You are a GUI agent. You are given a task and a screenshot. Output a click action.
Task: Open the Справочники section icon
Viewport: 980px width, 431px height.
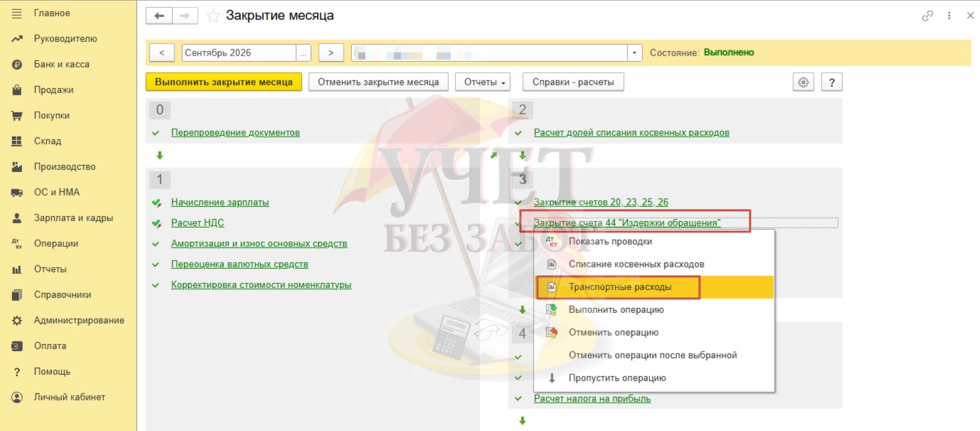click(17, 295)
